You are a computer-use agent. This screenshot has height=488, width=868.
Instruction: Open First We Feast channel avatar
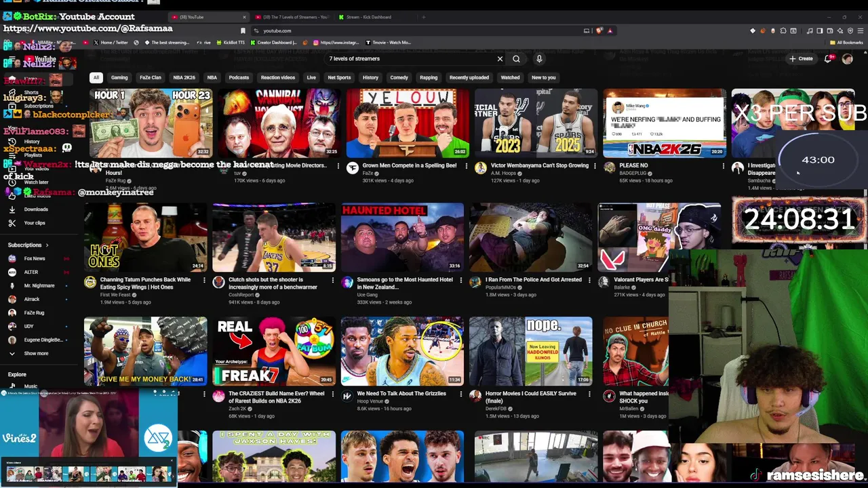90,283
